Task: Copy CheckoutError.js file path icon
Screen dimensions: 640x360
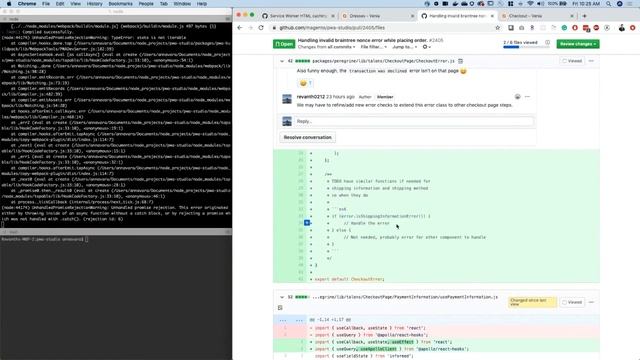Action: pyautogui.click(x=460, y=61)
